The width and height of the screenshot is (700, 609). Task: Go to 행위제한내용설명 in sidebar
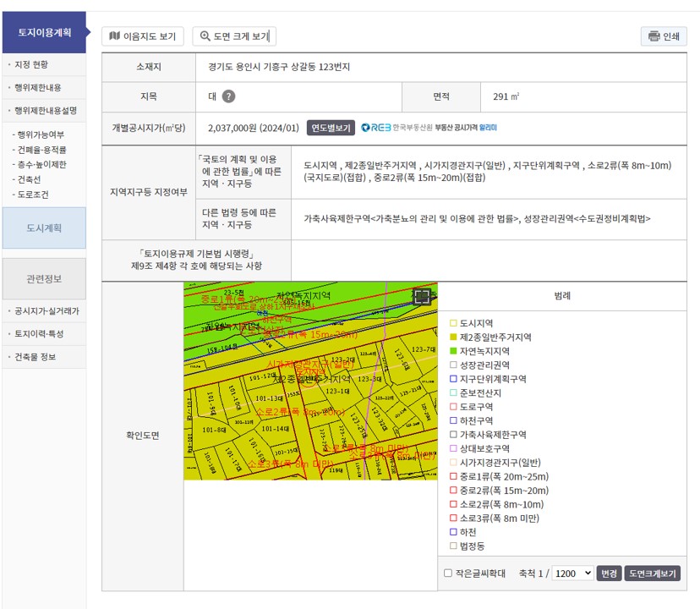pos(46,110)
